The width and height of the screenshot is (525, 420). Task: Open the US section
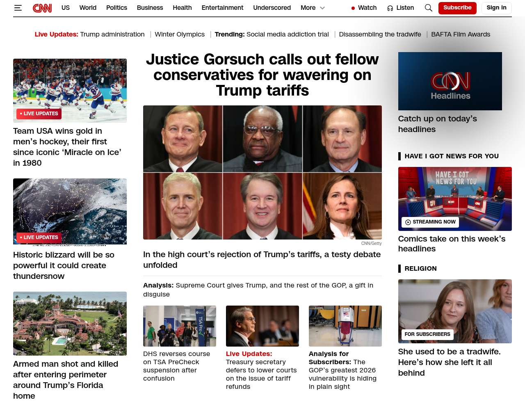[x=66, y=8]
